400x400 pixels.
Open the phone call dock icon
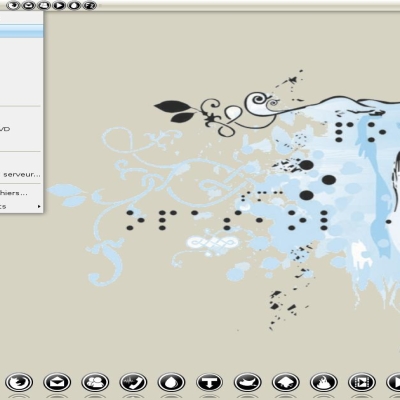[x=133, y=382]
